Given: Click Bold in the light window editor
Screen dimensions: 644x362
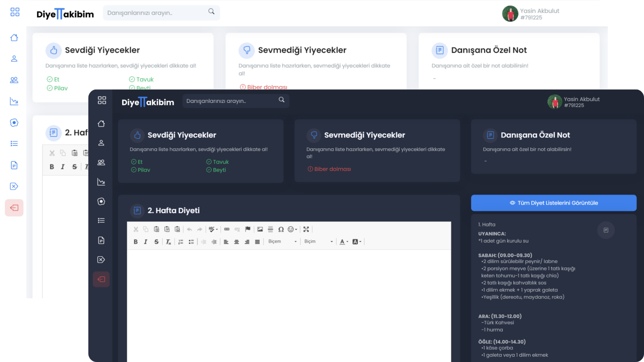Looking at the screenshot, I should pos(52,167).
